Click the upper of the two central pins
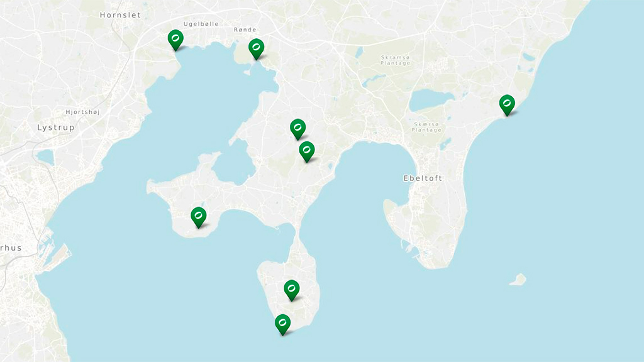644x362 pixels. point(297,129)
